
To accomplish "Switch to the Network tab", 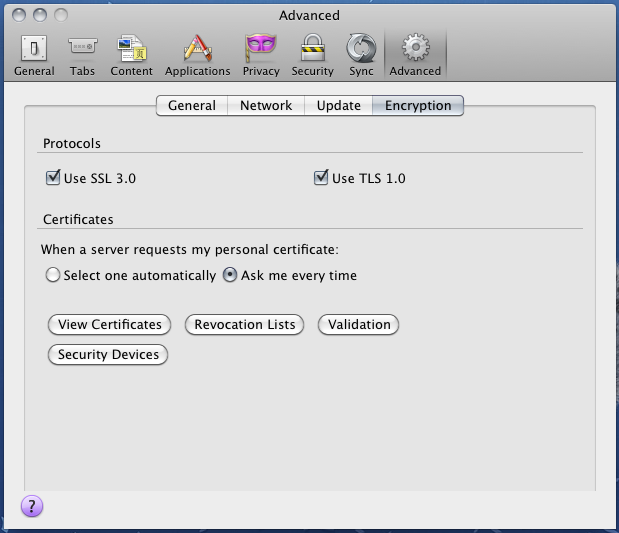I will 266,105.
